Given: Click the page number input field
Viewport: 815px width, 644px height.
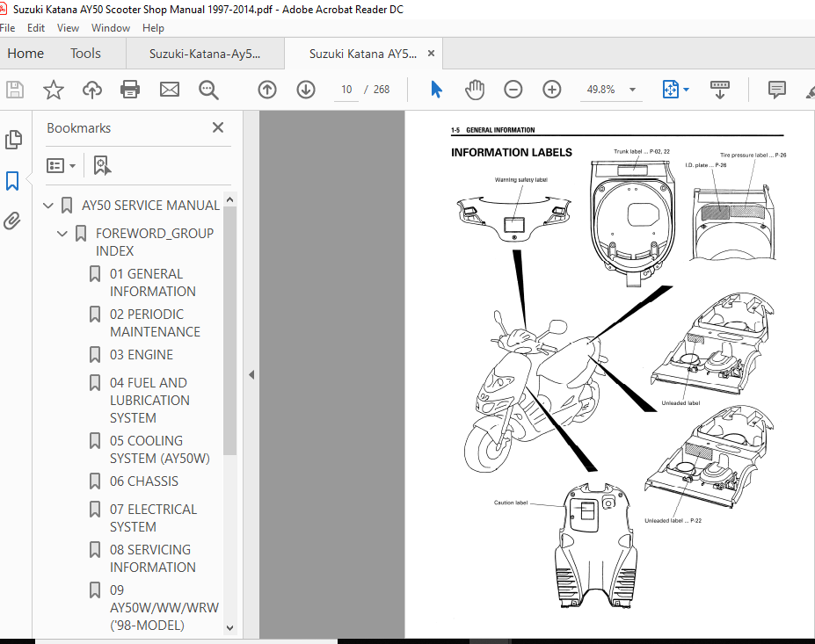Looking at the screenshot, I should point(346,90).
